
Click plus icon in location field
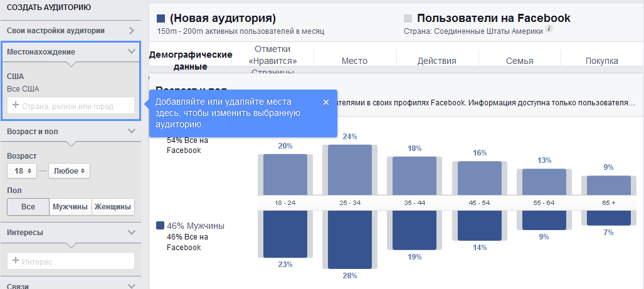coord(15,106)
